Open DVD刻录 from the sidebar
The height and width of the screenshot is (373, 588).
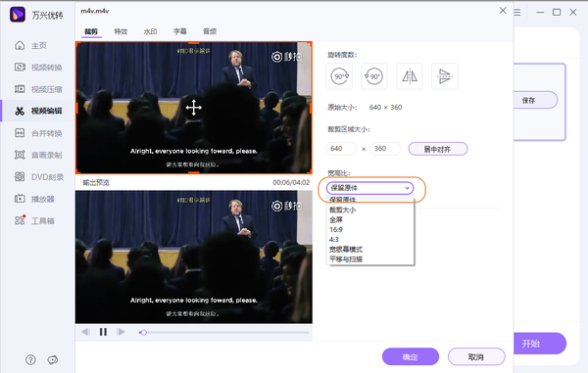pyautogui.click(x=39, y=177)
